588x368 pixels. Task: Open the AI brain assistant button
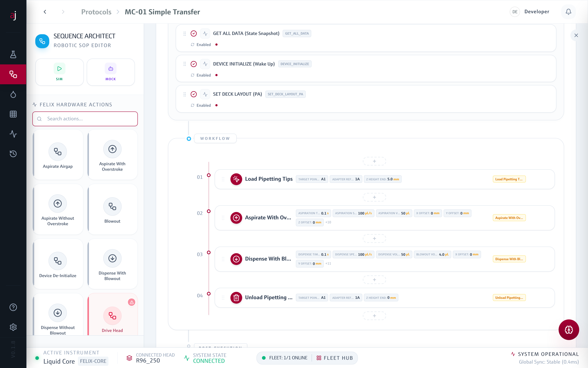[x=569, y=330]
